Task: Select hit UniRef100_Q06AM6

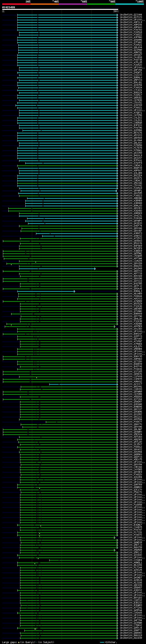Action: (131, 40)
